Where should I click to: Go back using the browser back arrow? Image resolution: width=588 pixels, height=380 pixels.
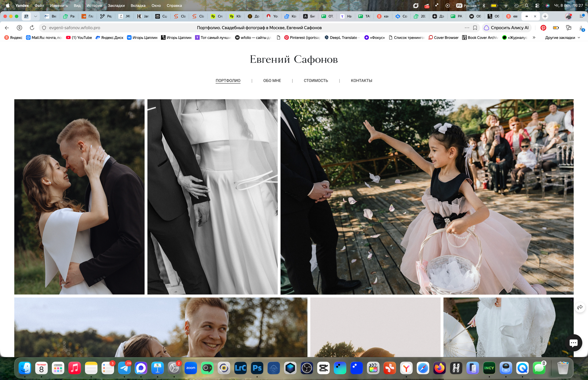[x=7, y=28]
